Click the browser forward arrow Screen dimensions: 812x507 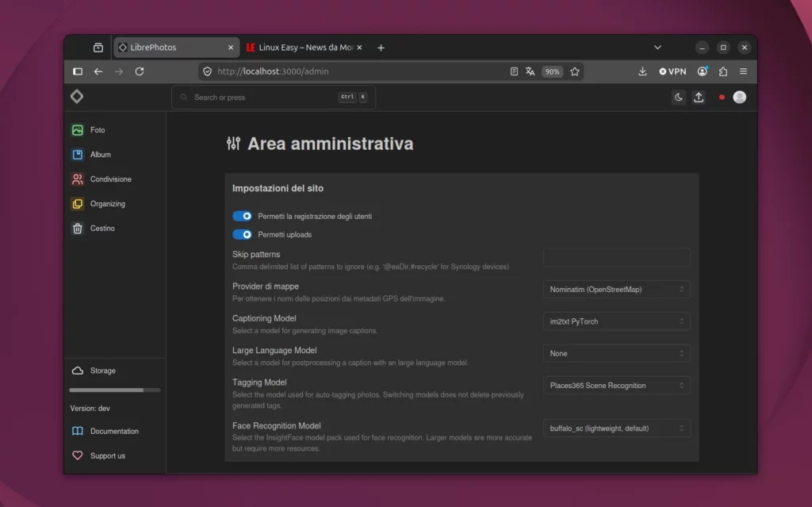pos(119,71)
